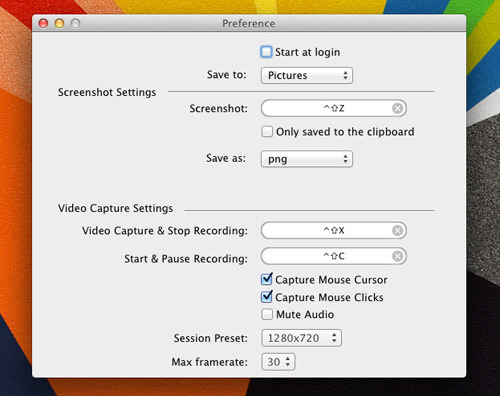
Task: Click the Screenshot Settings heading
Action: (x=107, y=92)
